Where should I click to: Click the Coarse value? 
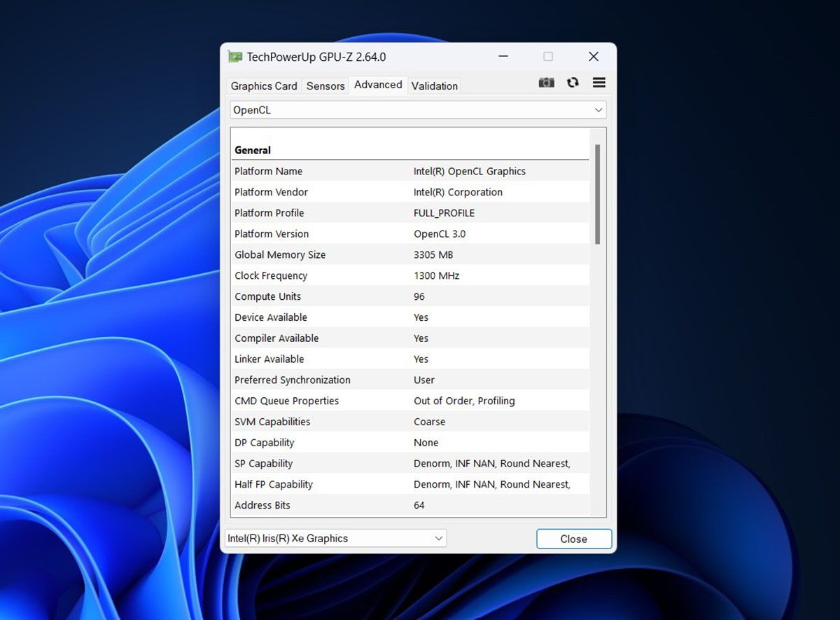coord(430,422)
